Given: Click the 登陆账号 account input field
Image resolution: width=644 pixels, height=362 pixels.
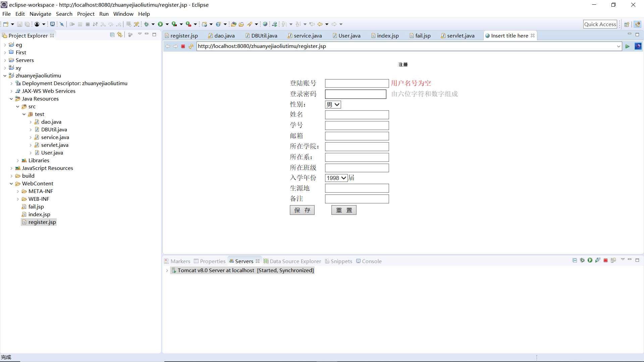Looking at the screenshot, I should point(357,83).
